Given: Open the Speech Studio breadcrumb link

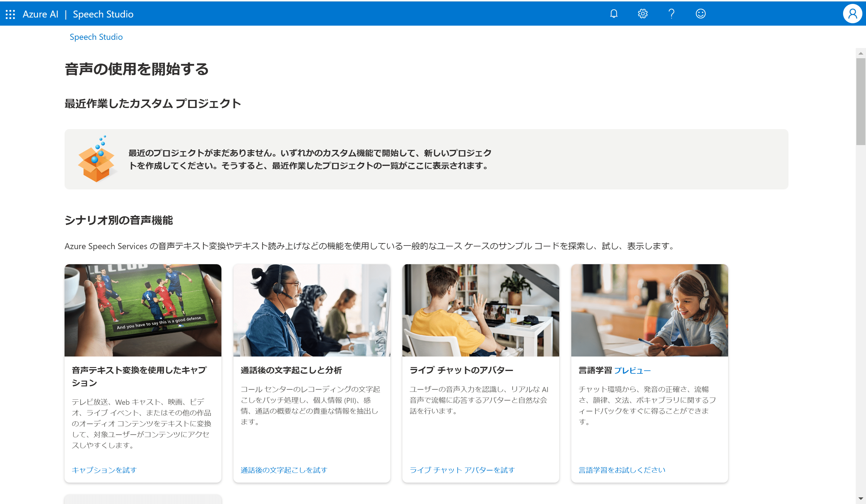Looking at the screenshot, I should coord(96,37).
